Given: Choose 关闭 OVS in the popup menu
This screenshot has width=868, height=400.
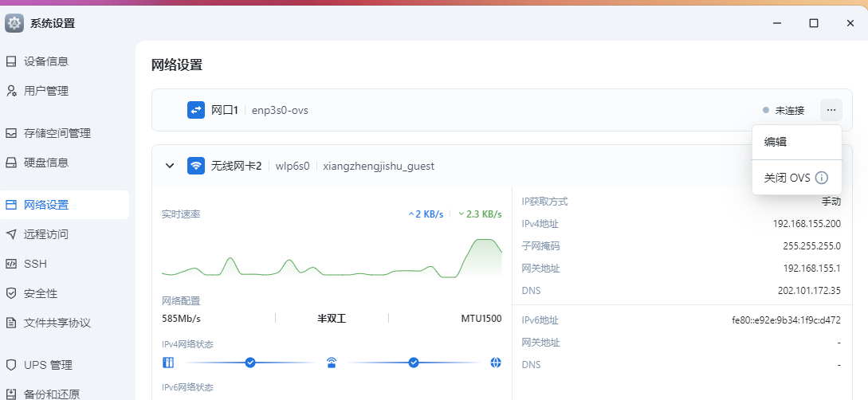Looking at the screenshot, I should click(787, 178).
